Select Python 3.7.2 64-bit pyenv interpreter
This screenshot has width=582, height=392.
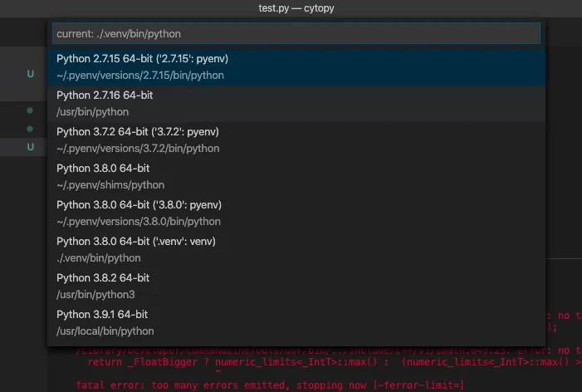coord(137,132)
